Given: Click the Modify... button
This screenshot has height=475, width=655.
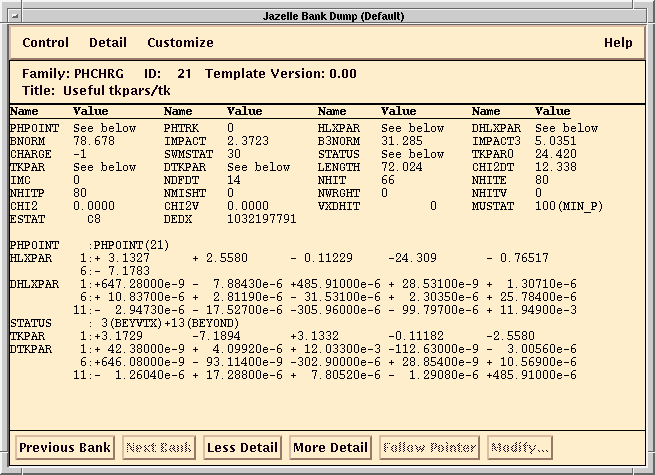Looking at the screenshot, I should [x=518, y=447].
